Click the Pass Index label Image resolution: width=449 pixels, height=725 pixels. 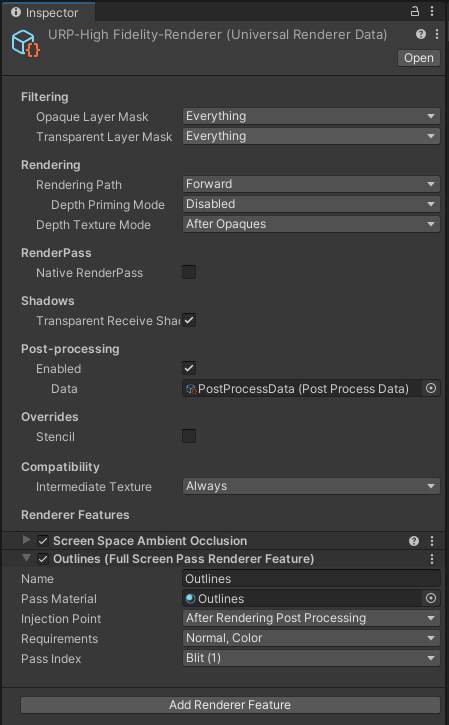[51, 659]
